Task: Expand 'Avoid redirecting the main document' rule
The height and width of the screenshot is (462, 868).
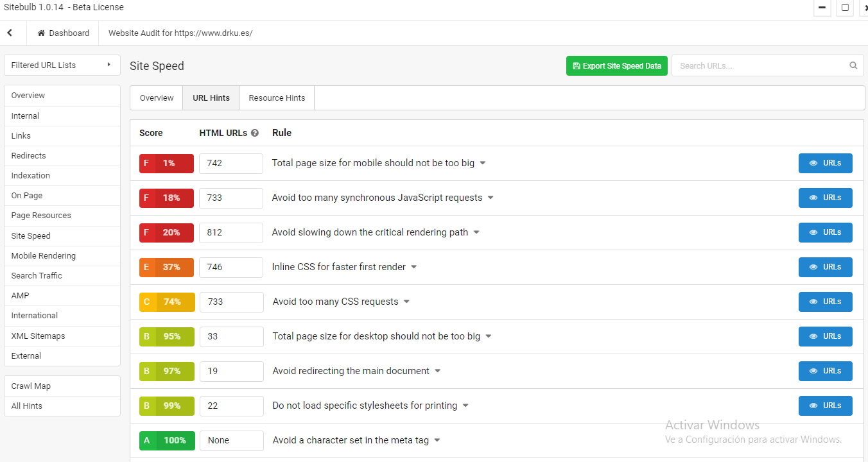Action: tap(438, 371)
